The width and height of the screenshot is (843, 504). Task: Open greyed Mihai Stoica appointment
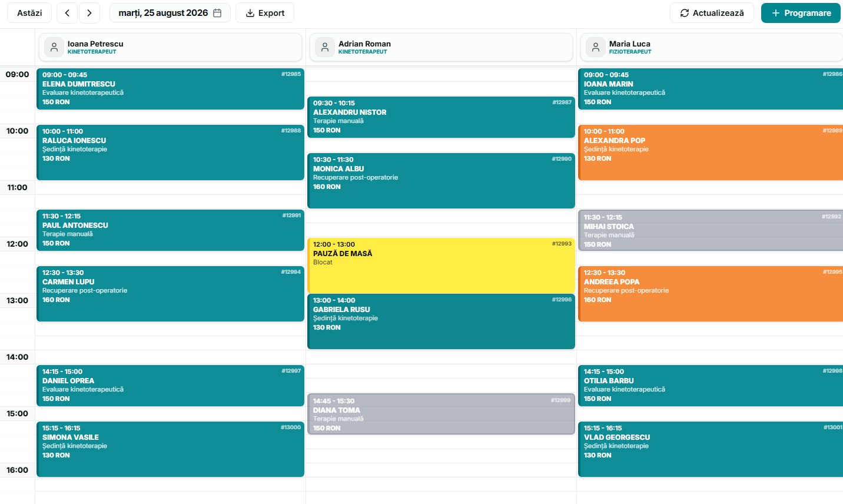click(711, 231)
